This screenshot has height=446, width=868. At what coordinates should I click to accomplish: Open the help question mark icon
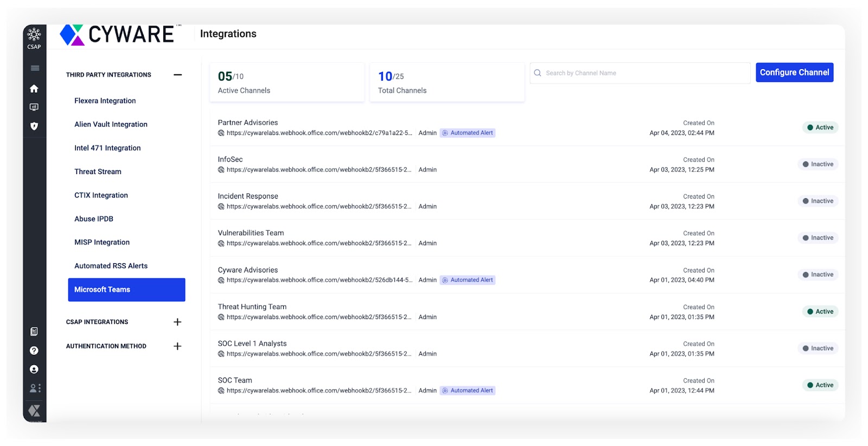coord(34,351)
